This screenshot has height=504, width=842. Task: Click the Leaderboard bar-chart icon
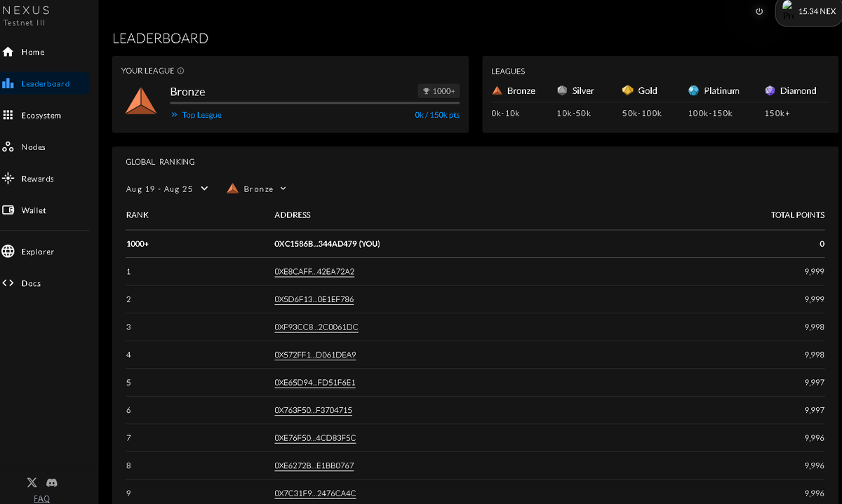click(8, 83)
